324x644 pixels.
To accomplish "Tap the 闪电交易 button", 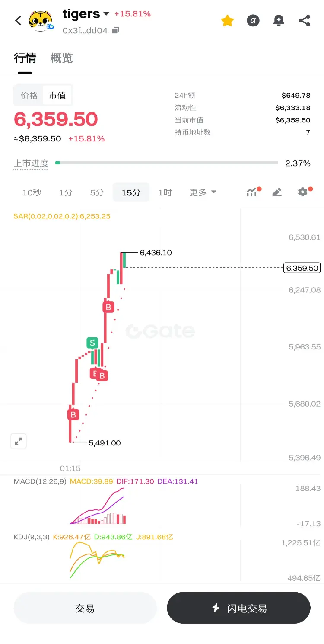I will 239,608.
